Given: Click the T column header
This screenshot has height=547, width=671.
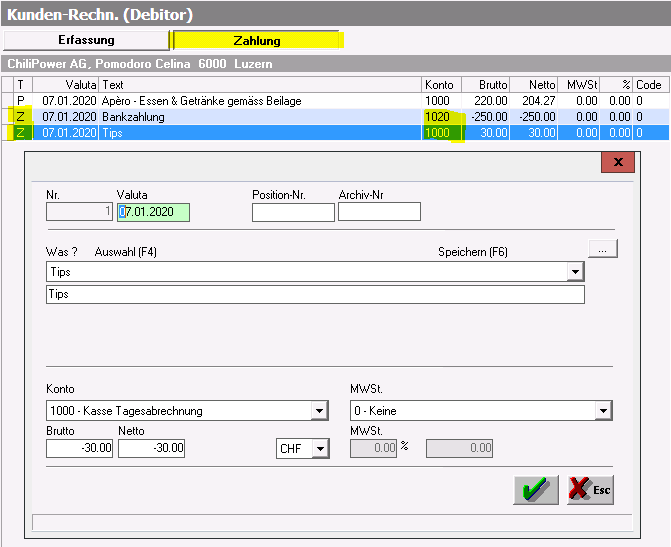Looking at the screenshot, I should click(23, 85).
